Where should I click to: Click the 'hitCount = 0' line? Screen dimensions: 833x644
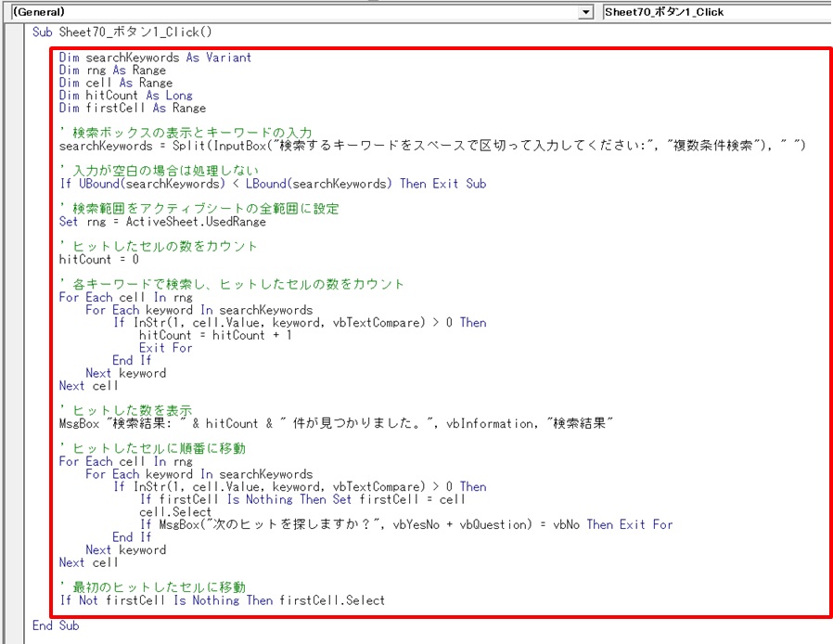[x=99, y=259]
